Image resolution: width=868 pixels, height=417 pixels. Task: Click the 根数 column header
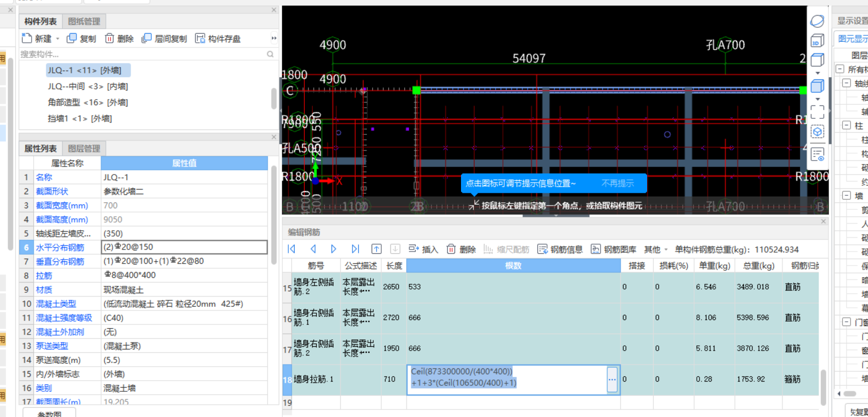[x=513, y=266]
